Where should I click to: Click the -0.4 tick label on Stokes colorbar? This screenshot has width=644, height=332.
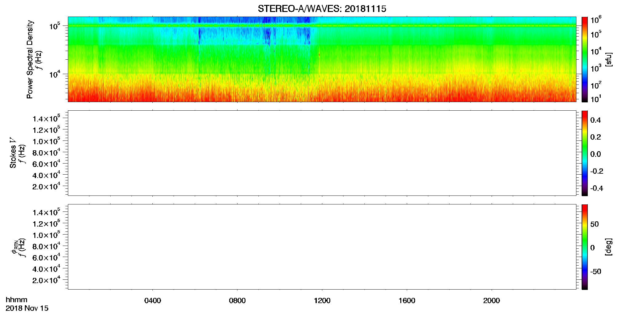(x=596, y=188)
